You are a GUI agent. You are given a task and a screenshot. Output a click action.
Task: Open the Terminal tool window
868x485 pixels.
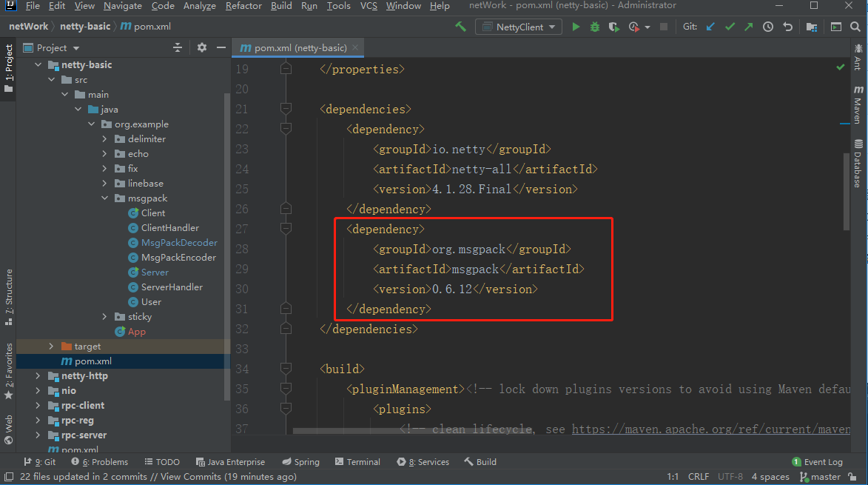357,462
